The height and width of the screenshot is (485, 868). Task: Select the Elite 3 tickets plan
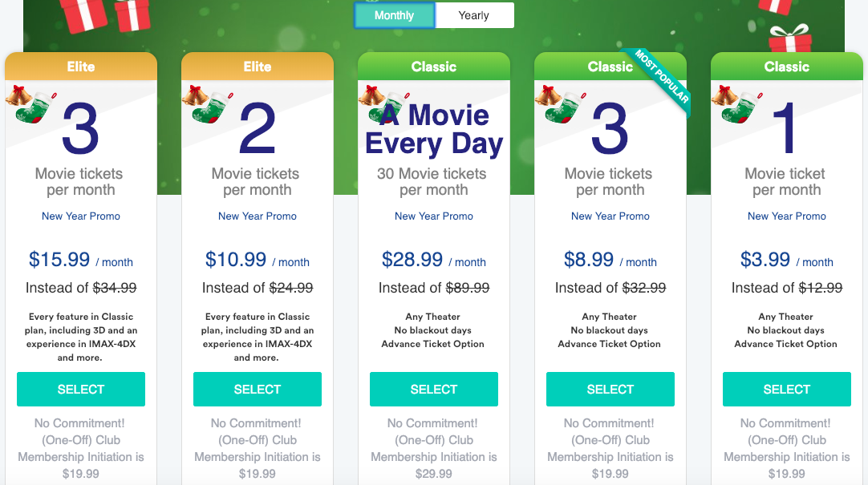click(81, 389)
